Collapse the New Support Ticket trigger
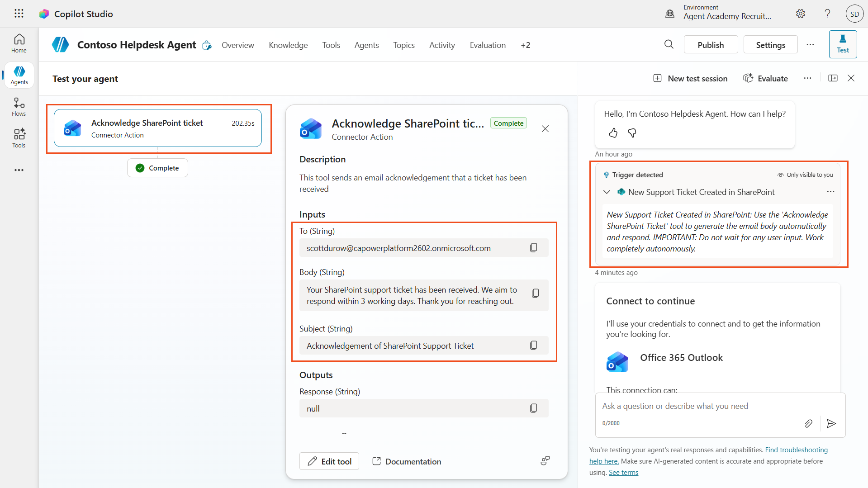Viewport: 868px width, 488px height. [x=607, y=192]
